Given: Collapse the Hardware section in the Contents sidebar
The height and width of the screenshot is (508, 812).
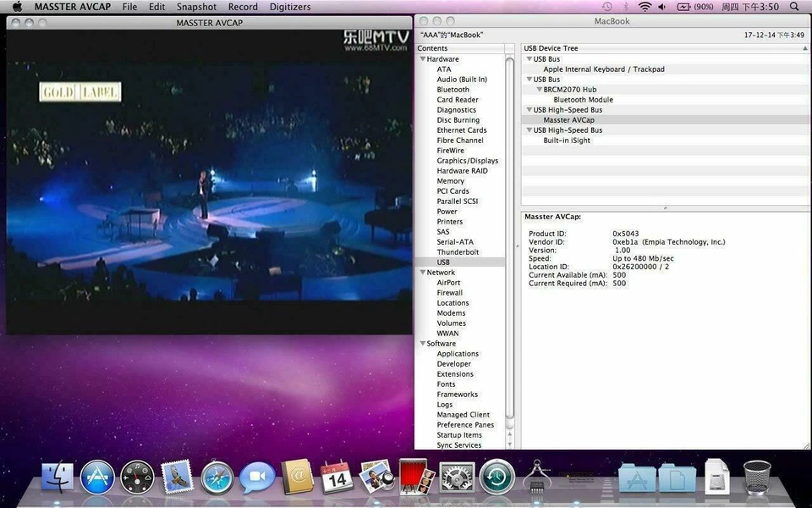Looking at the screenshot, I should [423, 58].
